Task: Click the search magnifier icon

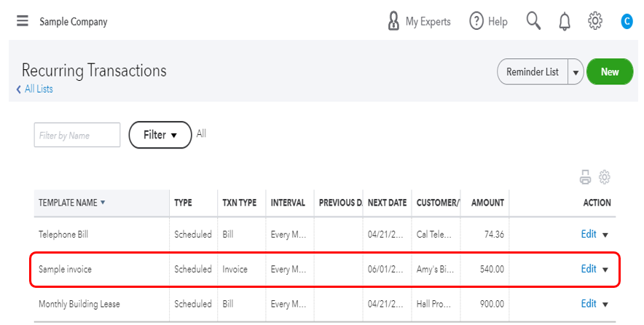Action: [x=533, y=21]
